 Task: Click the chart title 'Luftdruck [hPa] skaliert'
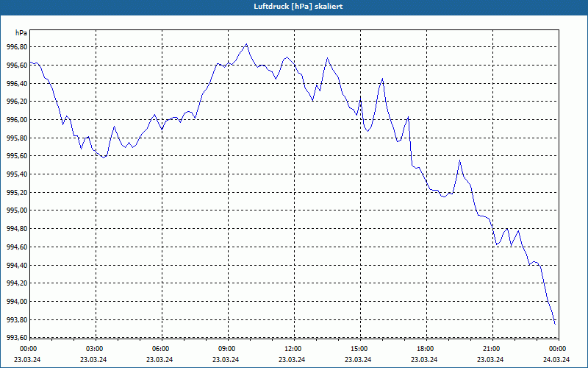click(298, 7)
